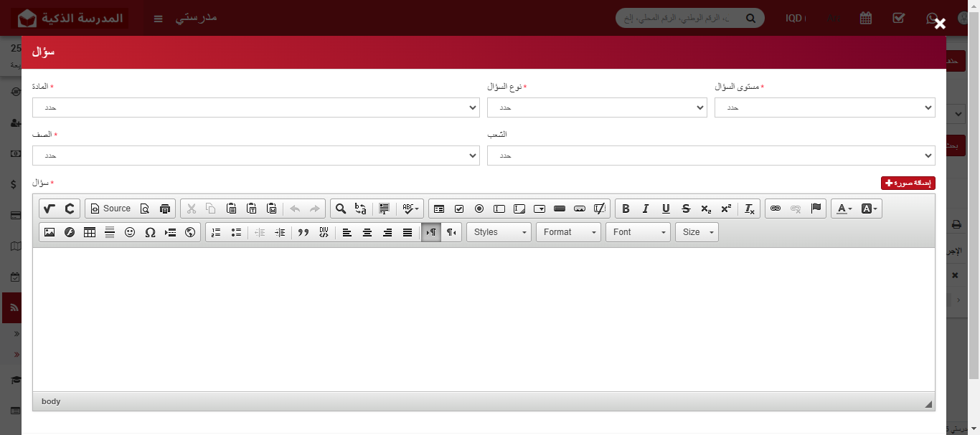
Task: Toggle bold formatting
Action: point(626,209)
